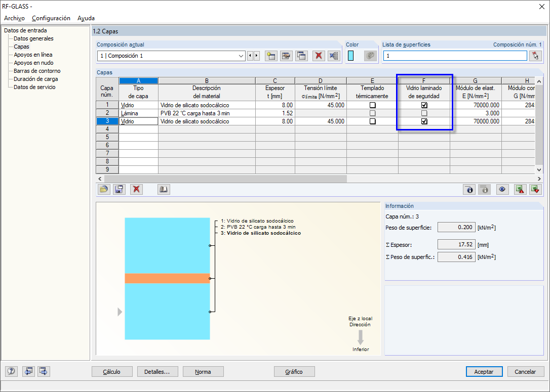The width and height of the screenshot is (550, 392).
Task: Export table to Excel icon
Action: [520, 189]
